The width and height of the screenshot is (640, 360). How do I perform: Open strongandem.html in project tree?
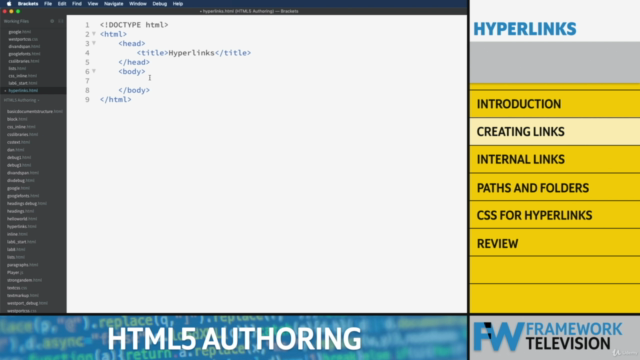coord(24,280)
